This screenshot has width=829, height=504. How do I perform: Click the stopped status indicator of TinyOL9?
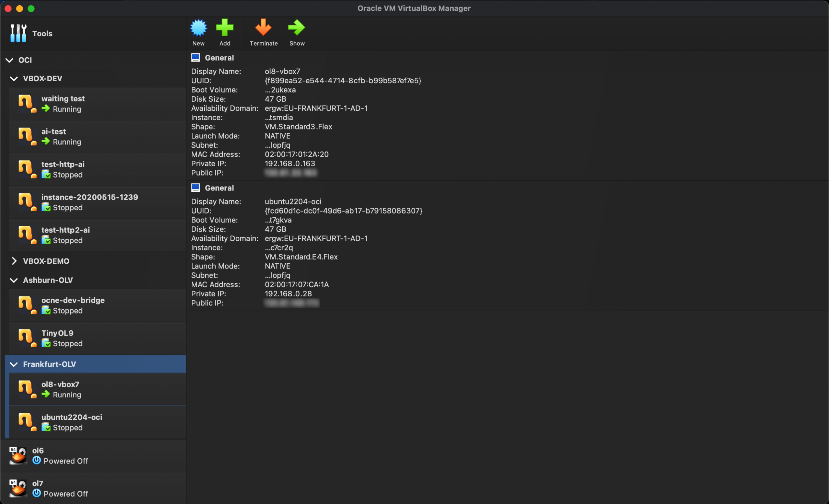coord(46,344)
